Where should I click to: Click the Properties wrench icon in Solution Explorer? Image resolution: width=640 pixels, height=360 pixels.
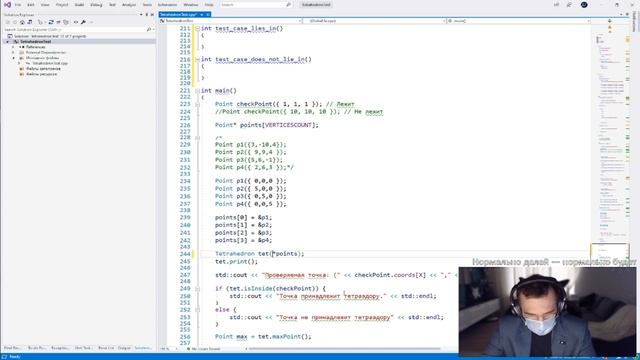(x=83, y=22)
